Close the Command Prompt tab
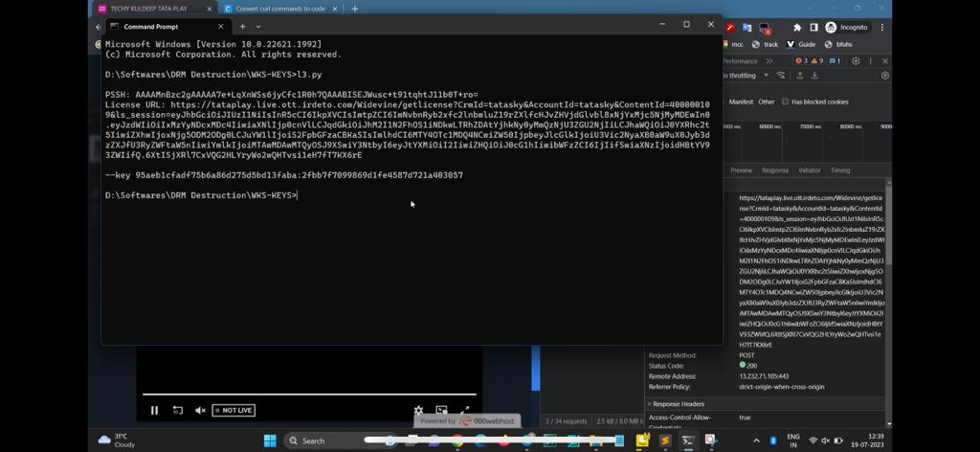Screen dimensions: 980x452 [221, 26]
